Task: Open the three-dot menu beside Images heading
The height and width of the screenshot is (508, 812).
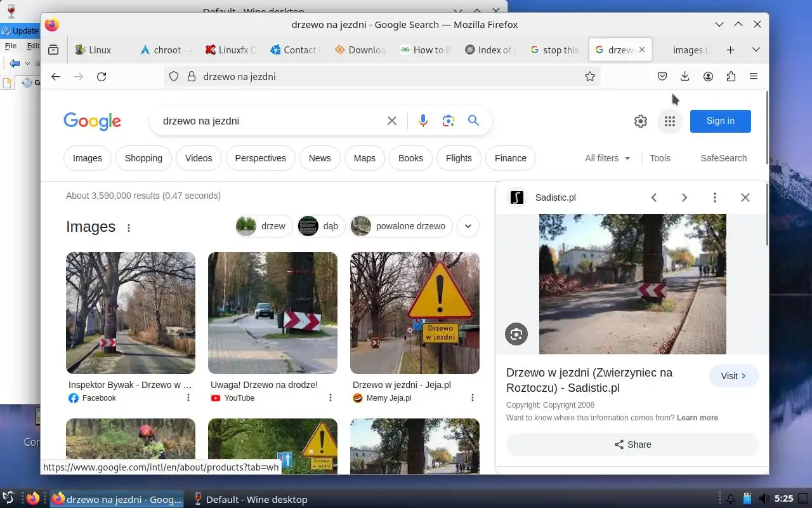Action: [129, 227]
